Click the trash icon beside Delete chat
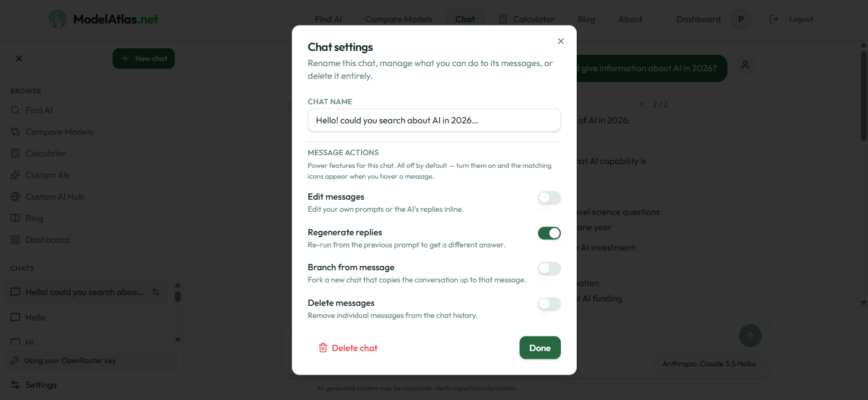Viewport: 868px width, 400px height. pyautogui.click(x=323, y=348)
